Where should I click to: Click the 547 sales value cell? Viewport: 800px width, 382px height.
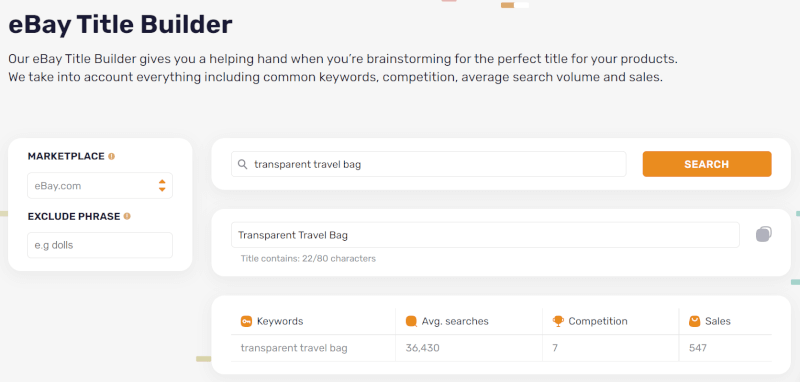(x=697, y=348)
